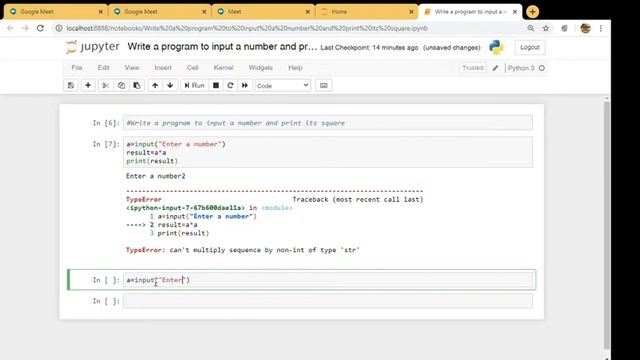Restart the kernel icon
The height and width of the screenshot is (360, 640).
coord(230,85)
